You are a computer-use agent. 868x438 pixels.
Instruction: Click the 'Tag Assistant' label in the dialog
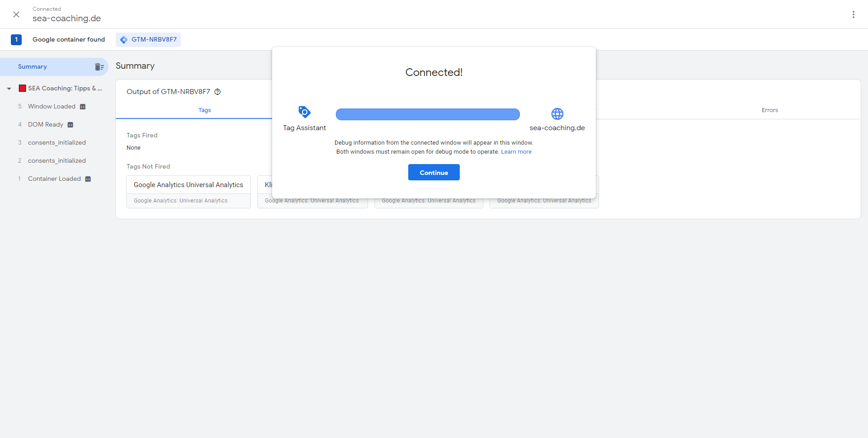tap(304, 128)
